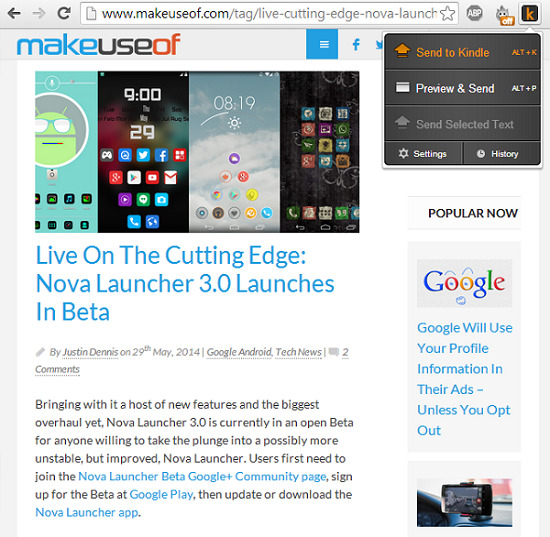Open the Adblock Plus extension icon
Image resolution: width=550 pixels, height=537 pixels.
(x=474, y=14)
